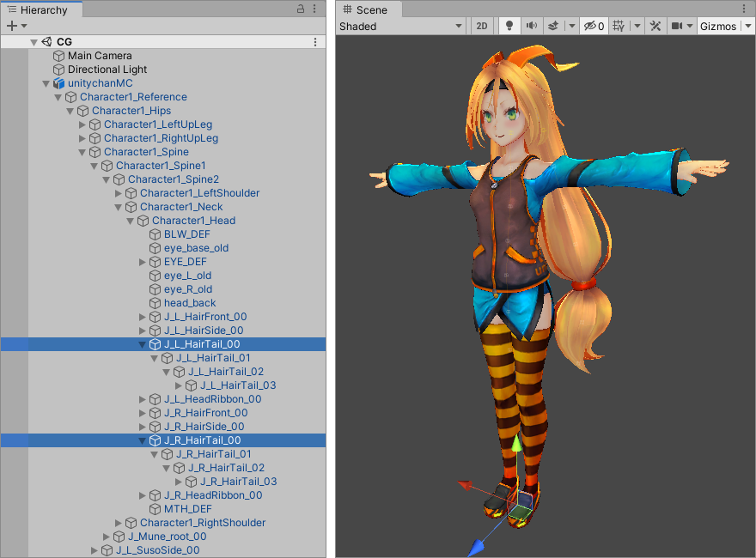Click the plus icon to create object

(x=11, y=26)
